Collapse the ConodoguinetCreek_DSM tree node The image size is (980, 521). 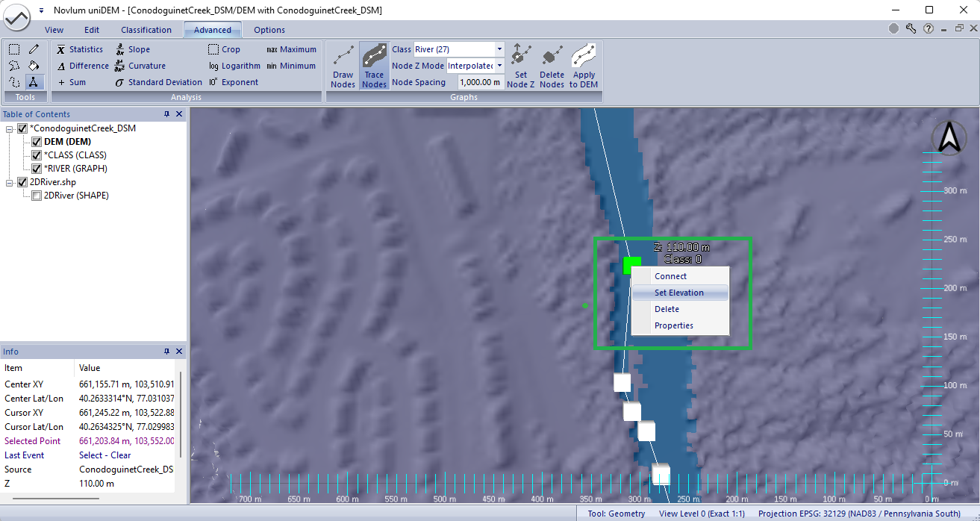click(10, 128)
